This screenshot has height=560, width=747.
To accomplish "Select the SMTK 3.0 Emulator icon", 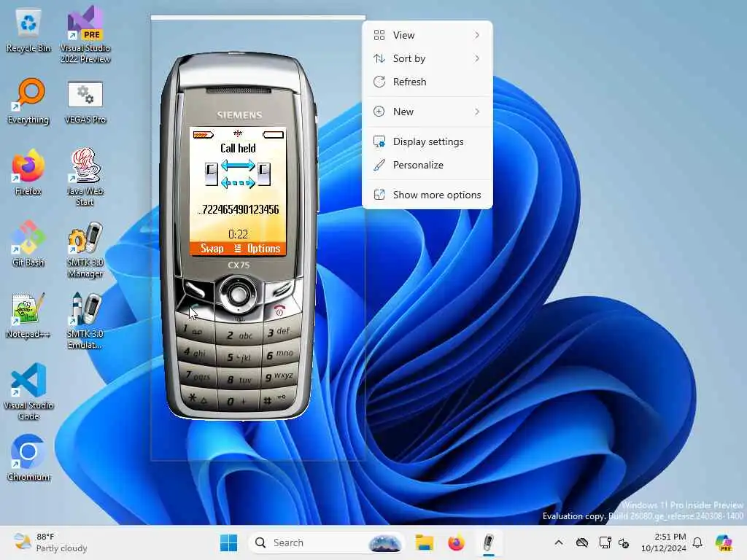I will click(x=85, y=320).
